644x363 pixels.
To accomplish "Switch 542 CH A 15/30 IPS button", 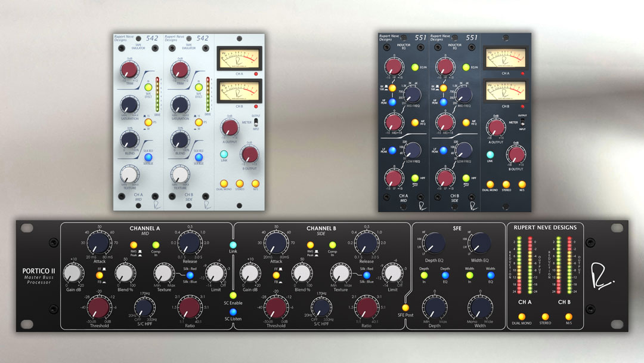I will pos(148,122).
